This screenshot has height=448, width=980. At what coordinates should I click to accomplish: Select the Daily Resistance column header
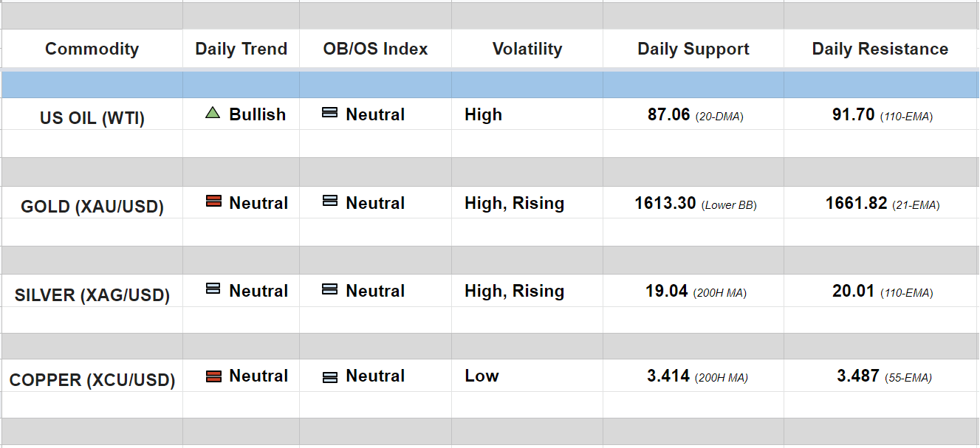[880, 49]
